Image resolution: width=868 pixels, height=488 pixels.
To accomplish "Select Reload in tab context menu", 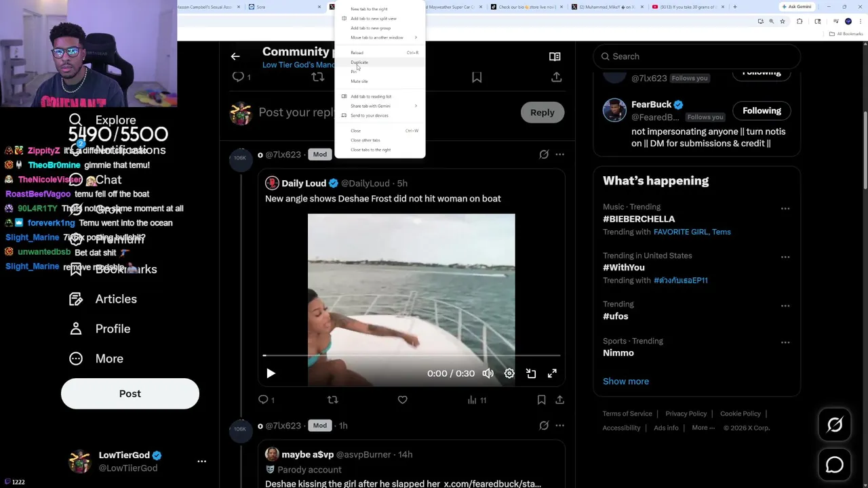I will 380,53.
